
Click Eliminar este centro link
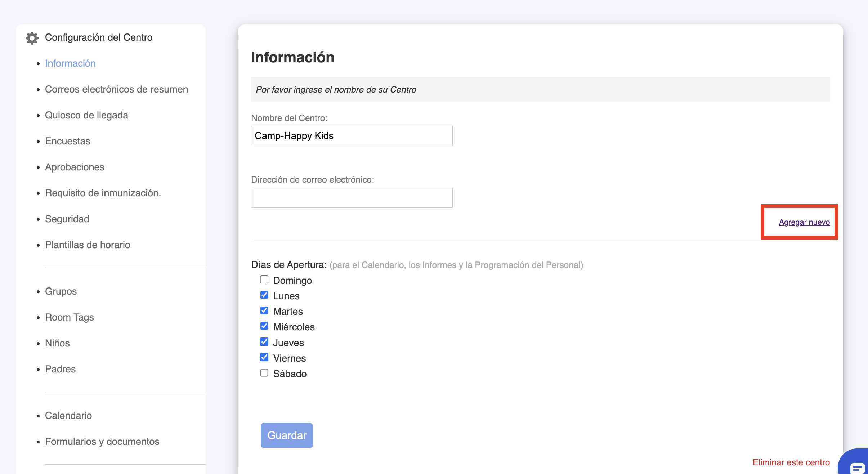pos(791,462)
